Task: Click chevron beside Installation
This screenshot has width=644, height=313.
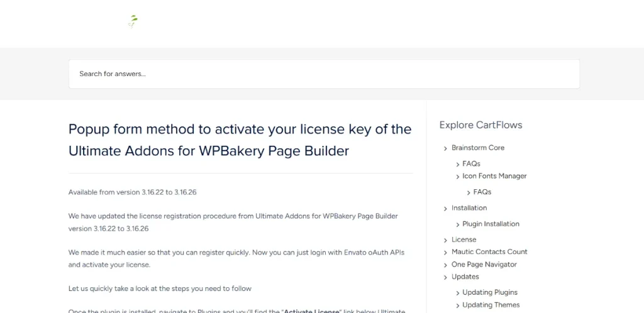Action: 445,209
